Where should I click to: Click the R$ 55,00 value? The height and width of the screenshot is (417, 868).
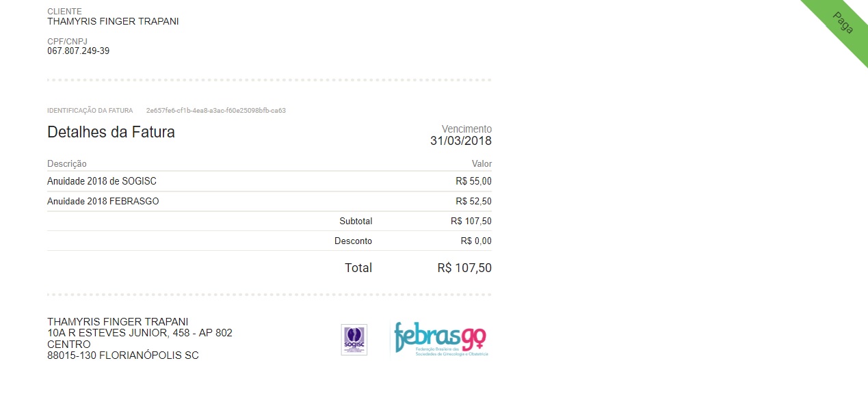click(473, 181)
